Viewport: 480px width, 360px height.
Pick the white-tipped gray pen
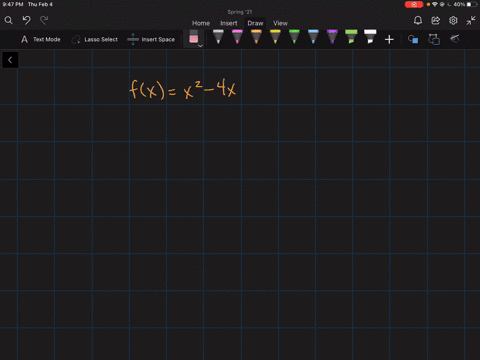click(x=218, y=37)
